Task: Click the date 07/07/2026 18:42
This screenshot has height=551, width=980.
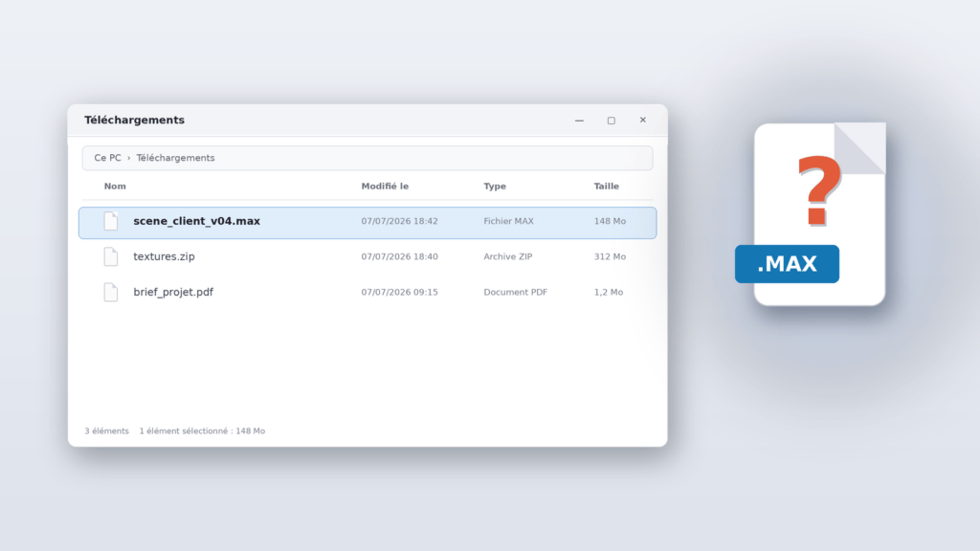Action: point(399,221)
